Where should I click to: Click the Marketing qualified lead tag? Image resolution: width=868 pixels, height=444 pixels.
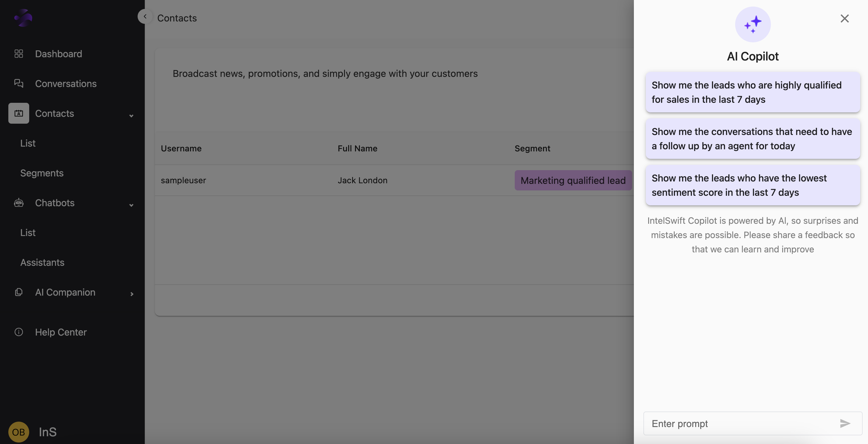573,180
